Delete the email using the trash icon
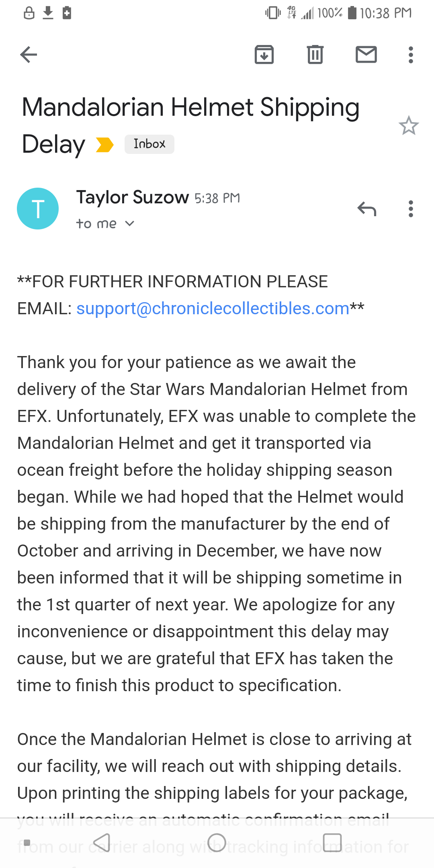 click(x=315, y=55)
